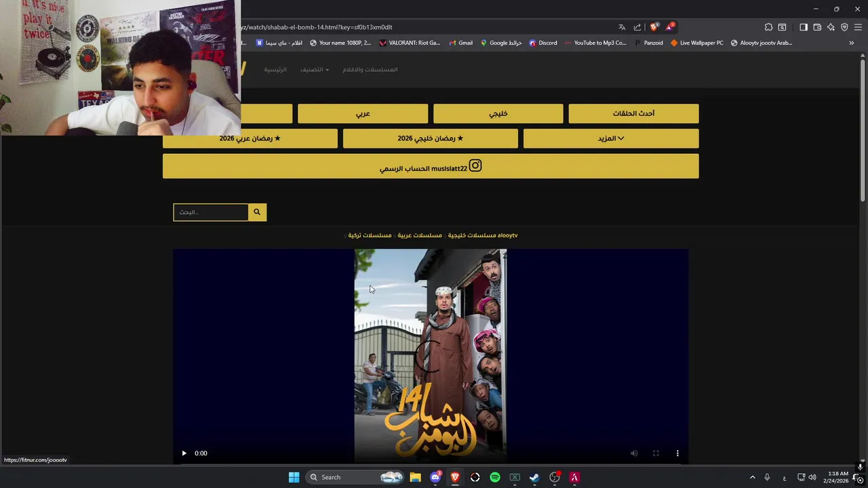This screenshot has height=488, width=868.
Task: Open Brave Rewards triangle icon
Action: [x=670, y=27]
